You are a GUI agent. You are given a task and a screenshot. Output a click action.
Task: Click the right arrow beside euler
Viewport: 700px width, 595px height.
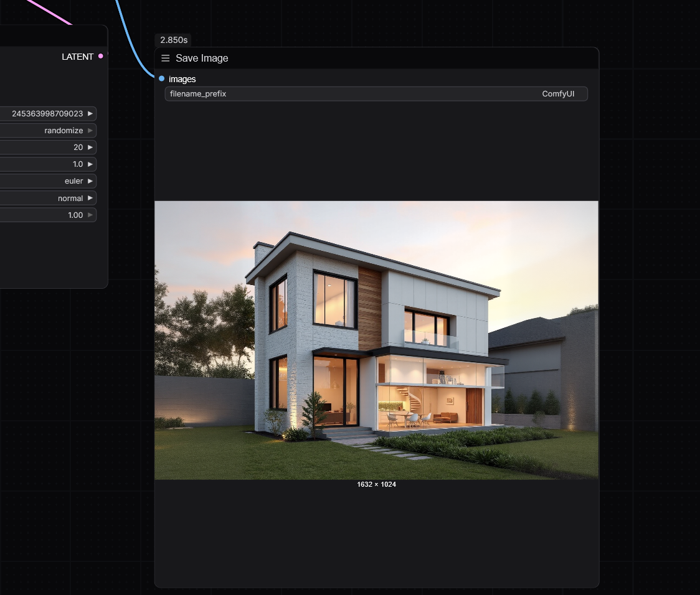click(90, 181)
